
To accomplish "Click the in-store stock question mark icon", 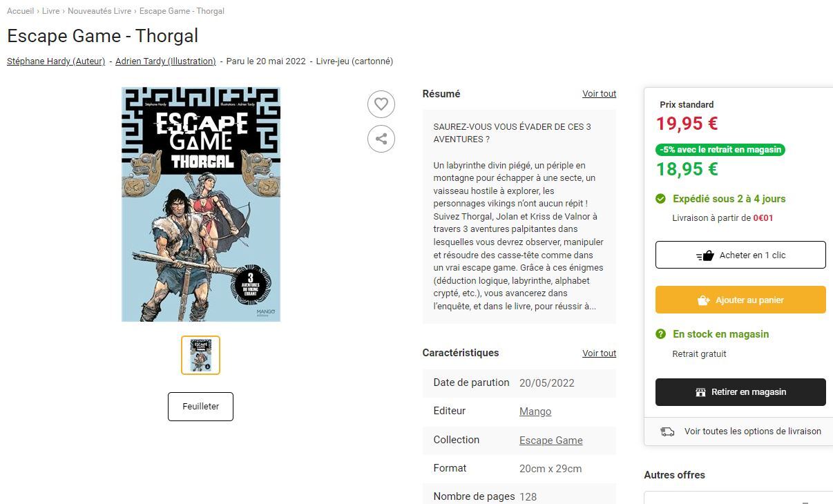I will (x=660, y=334).
